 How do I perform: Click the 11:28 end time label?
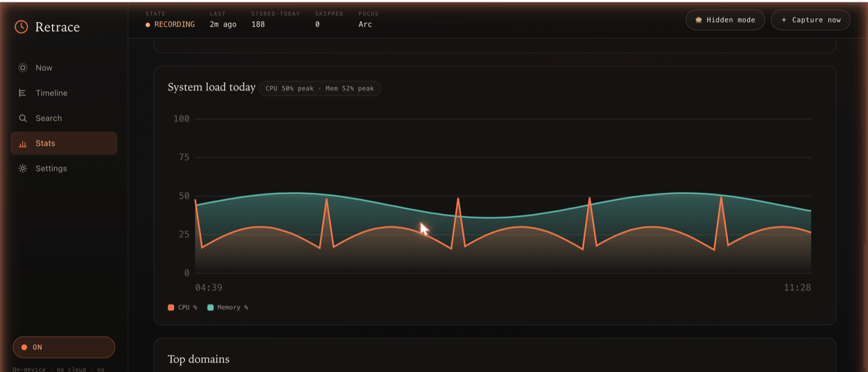797,288
